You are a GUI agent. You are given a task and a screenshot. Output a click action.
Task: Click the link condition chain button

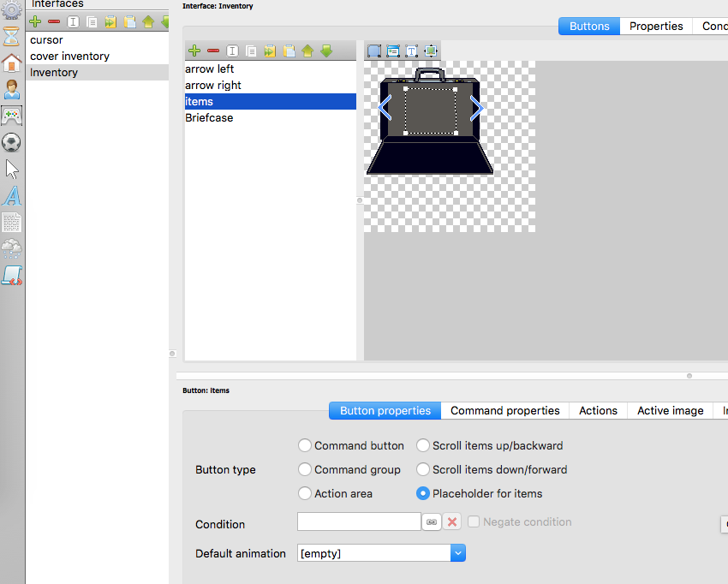pos(432,521)
